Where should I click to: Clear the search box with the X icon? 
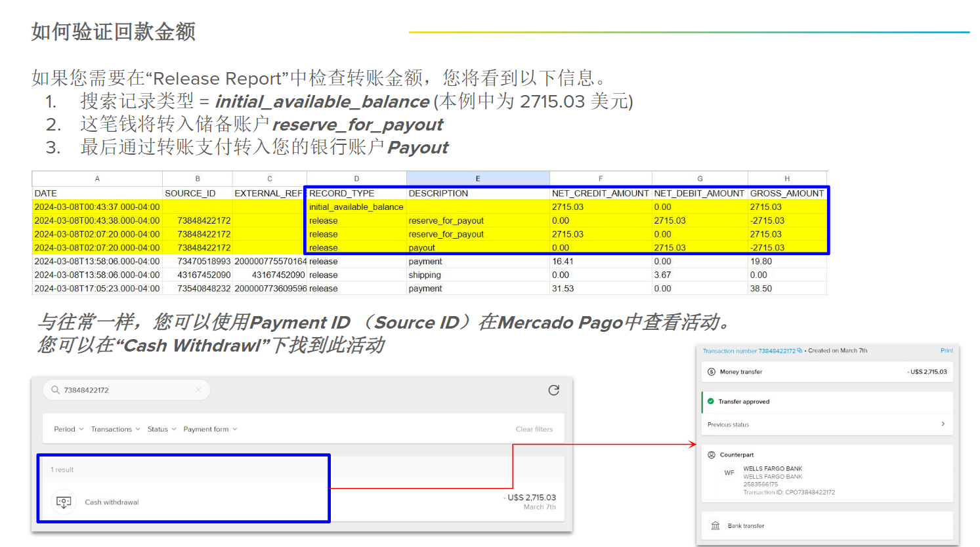pos(198,390)
